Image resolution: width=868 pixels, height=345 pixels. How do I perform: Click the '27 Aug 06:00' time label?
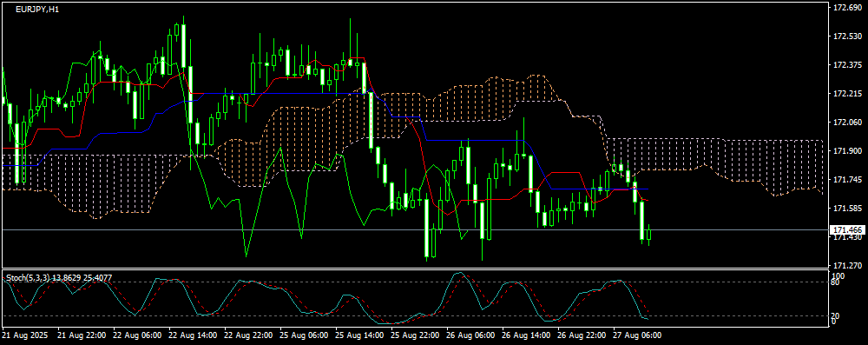(637, 335)
